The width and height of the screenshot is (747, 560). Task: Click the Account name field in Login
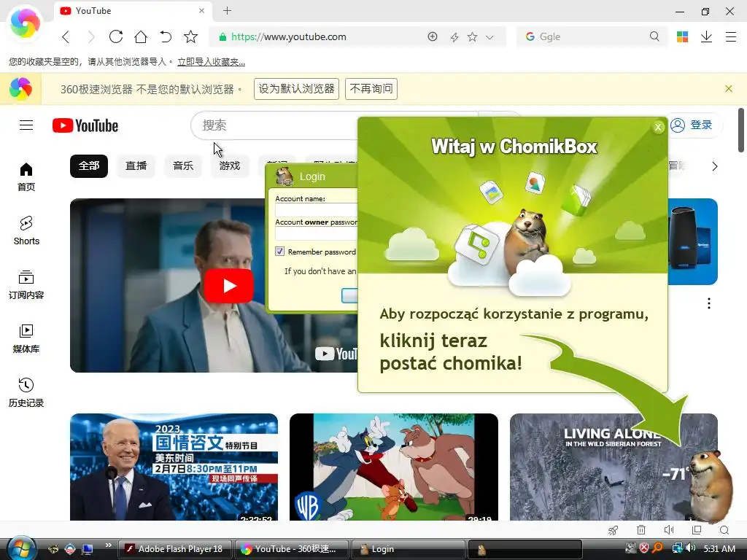click(316, 210)
